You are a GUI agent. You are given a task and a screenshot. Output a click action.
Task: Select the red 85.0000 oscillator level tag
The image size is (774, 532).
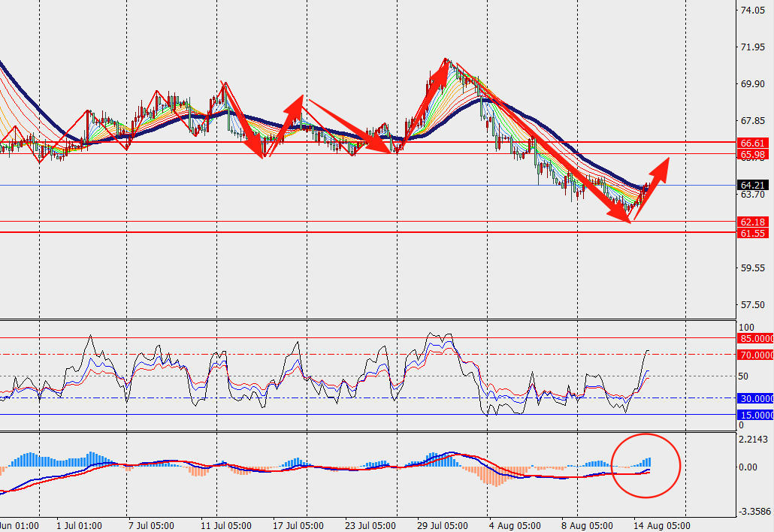[755, 339]
